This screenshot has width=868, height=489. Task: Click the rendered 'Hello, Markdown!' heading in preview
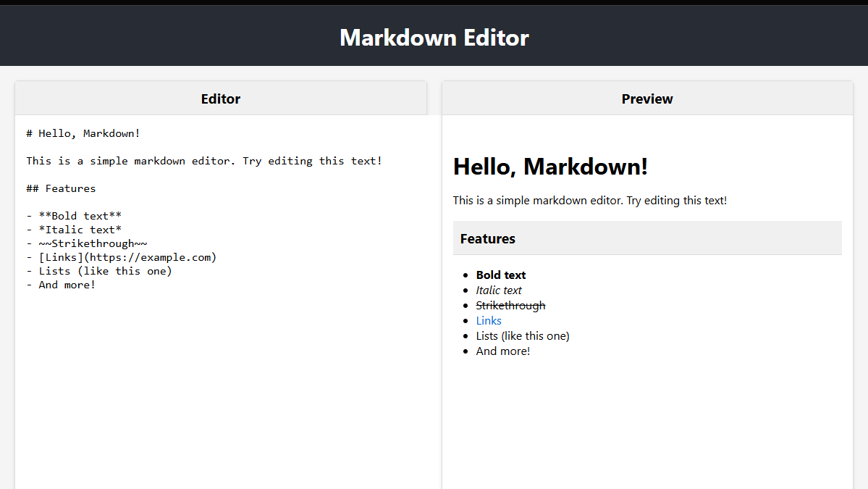coord(550,167)
